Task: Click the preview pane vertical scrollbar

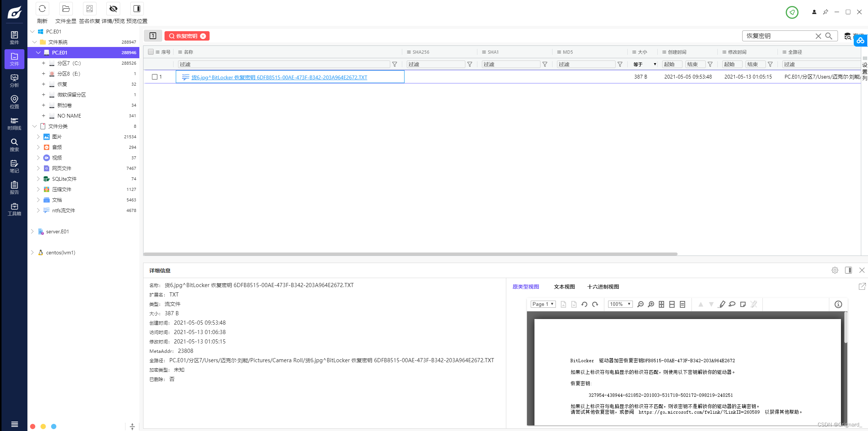Action: tap(846, 328)
